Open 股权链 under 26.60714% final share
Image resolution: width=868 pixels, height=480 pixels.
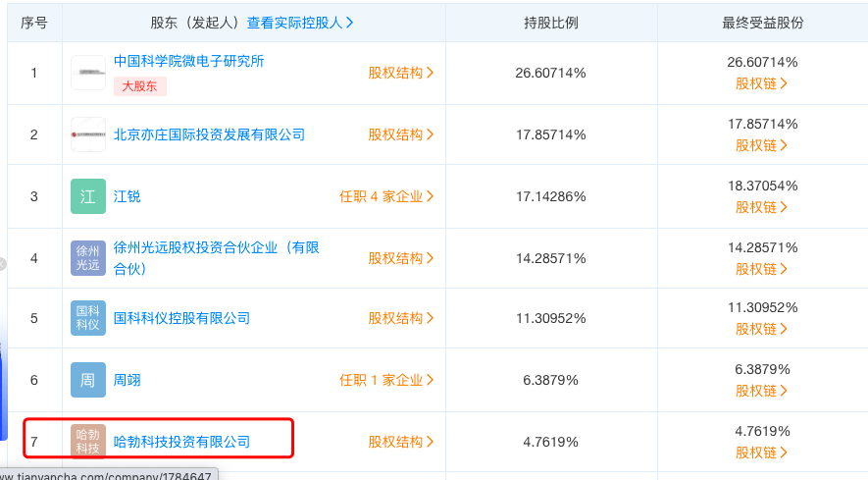click(x=762, y=83)
